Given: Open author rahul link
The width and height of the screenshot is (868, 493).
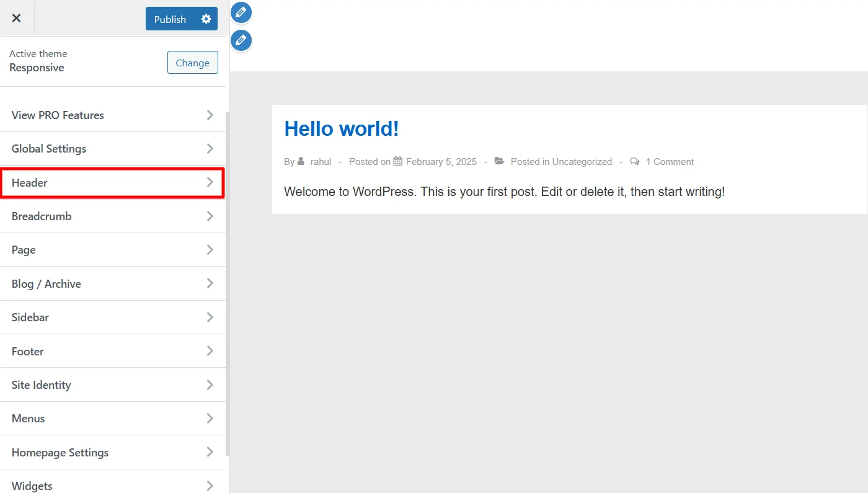Looking at the screenshot, I should [x=321, y=162].
